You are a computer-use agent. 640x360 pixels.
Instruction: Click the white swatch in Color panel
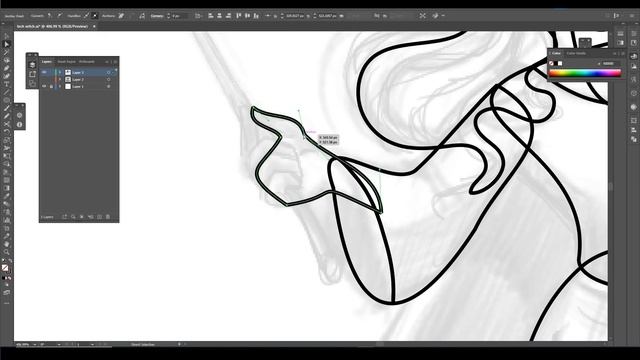560,63
